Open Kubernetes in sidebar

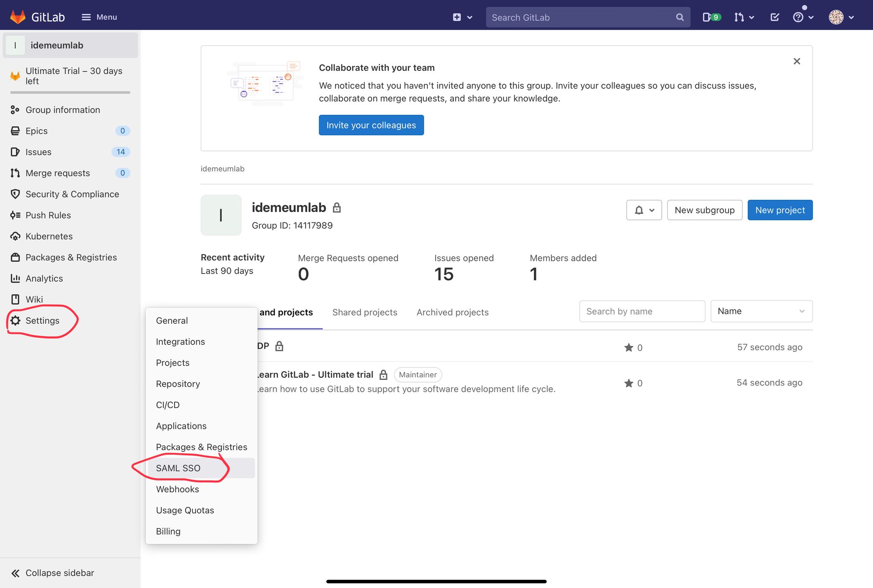click(70, 236)
